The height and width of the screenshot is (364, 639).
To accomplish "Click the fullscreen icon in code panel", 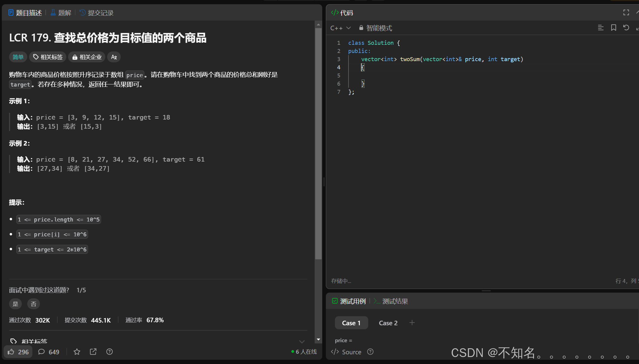I will coord(626,12).
